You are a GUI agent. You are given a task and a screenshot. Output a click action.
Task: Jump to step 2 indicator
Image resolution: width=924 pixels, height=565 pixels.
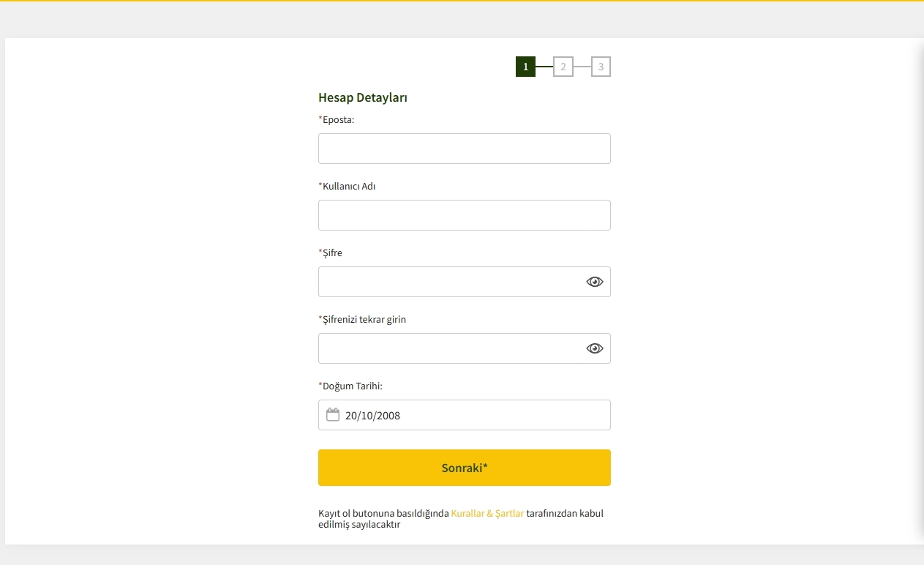[563, 67]
